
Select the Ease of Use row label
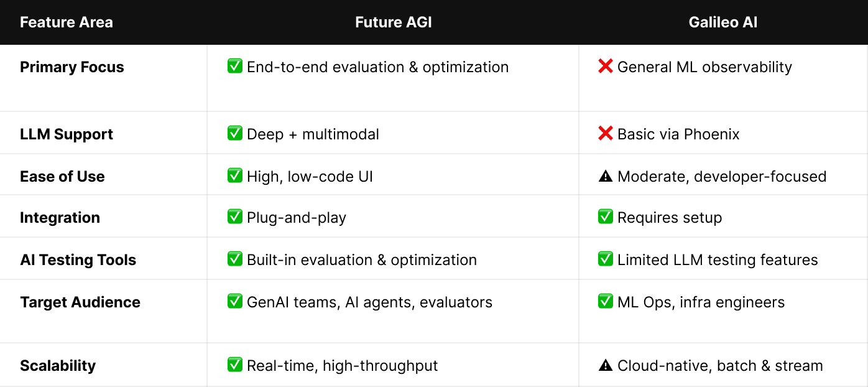pos(62,177)
